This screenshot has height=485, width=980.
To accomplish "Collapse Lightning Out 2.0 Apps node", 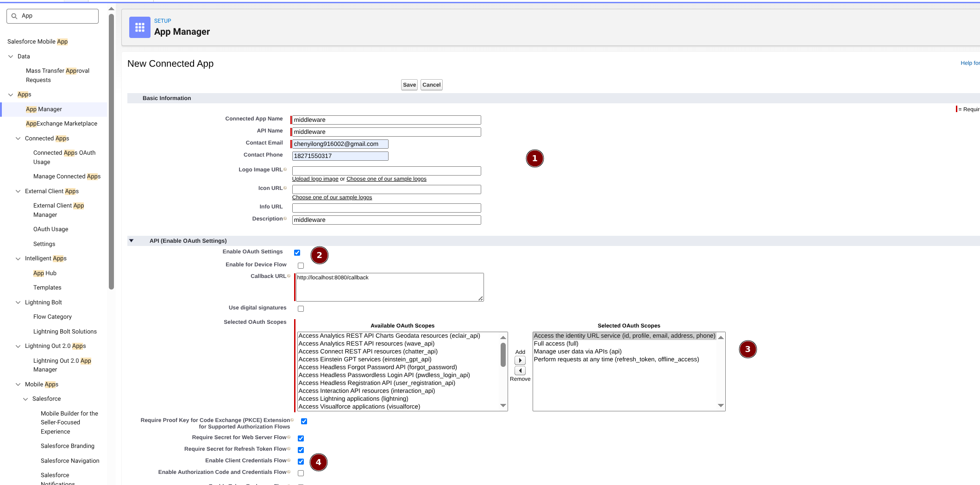I will tap(18, 346).
